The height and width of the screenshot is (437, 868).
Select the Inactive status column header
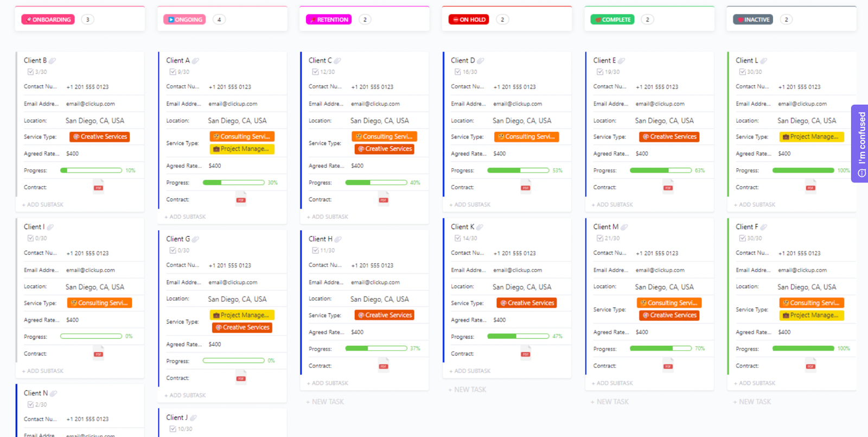[x=753, y=20]
